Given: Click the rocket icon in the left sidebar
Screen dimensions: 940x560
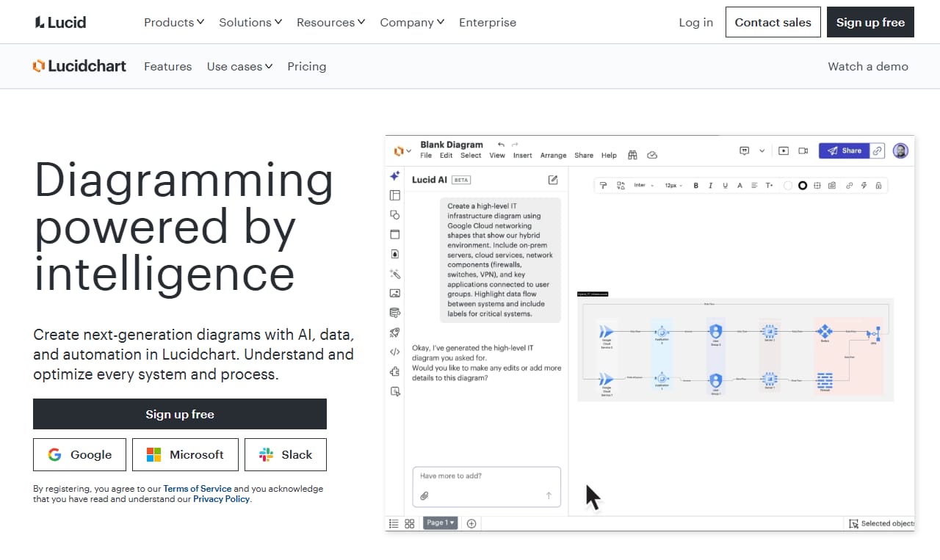Looking at the screenshot, I should pos(395,332).
